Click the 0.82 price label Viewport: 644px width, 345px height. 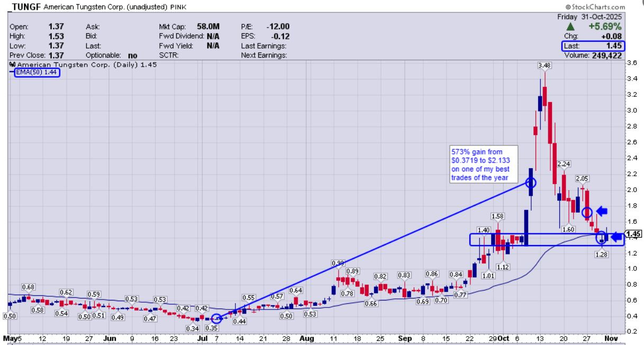coord(381,276)
